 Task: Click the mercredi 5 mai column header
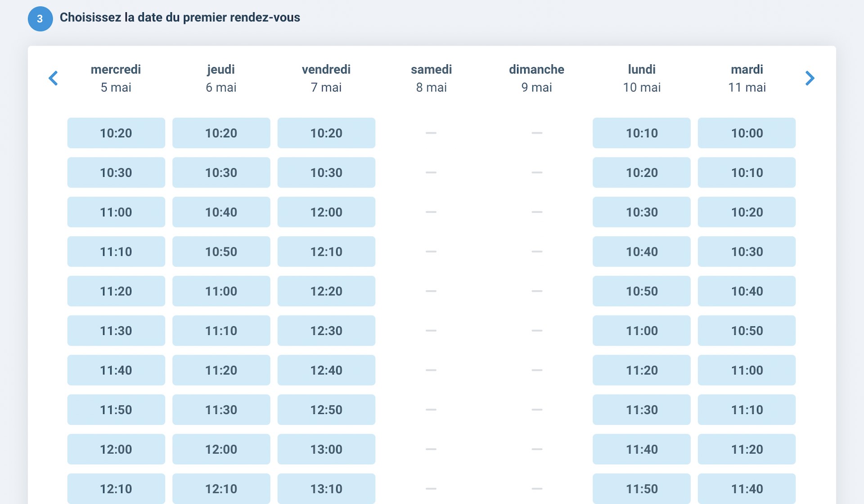[x=116, y=78]
